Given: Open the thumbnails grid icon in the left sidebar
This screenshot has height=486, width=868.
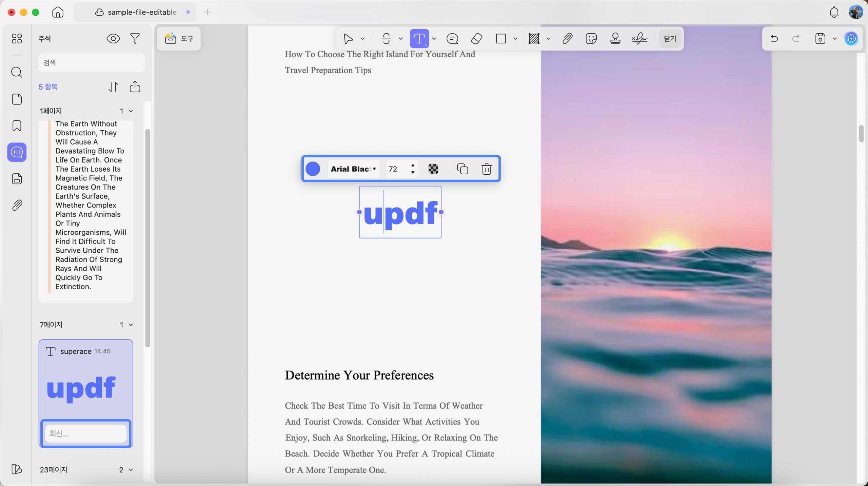Looking at the screenshot, I should pyautogui.click(x=17, y=39).
